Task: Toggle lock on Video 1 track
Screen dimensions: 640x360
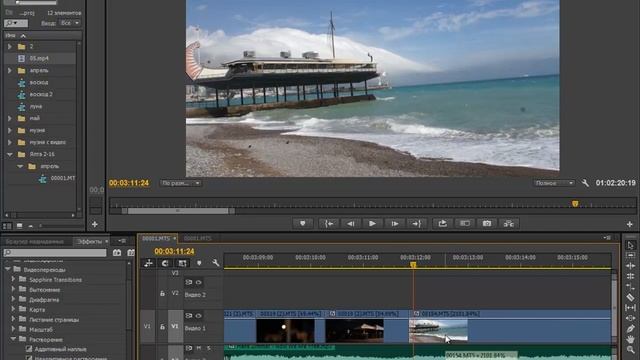Action: click(x=162, y=327)
